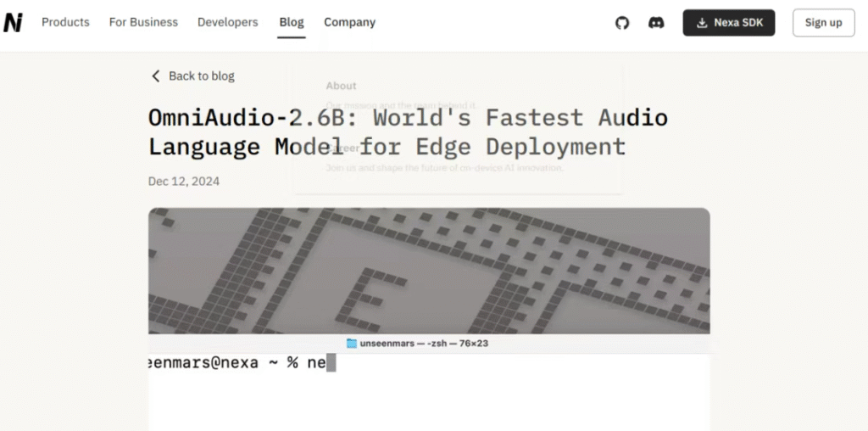The width and height of the screenshot is (868, 431).
Task: Click the OmniAudio-2.6B article title
Action: point(408,132)
